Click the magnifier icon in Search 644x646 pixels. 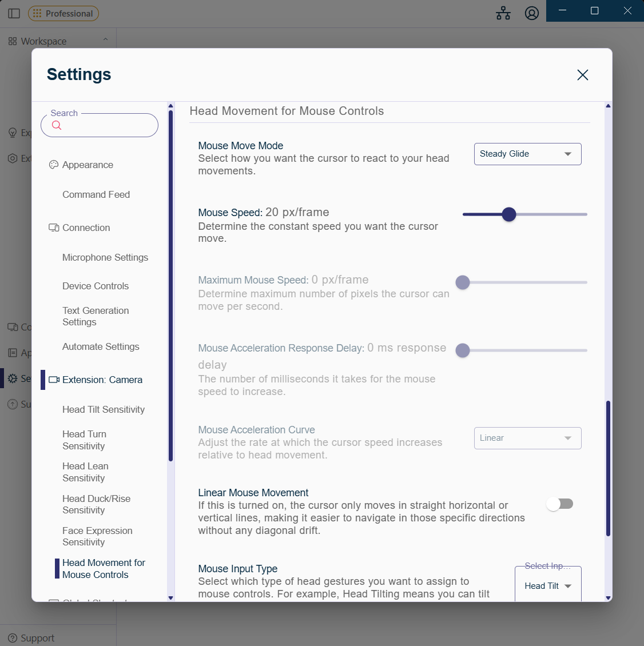57,125
